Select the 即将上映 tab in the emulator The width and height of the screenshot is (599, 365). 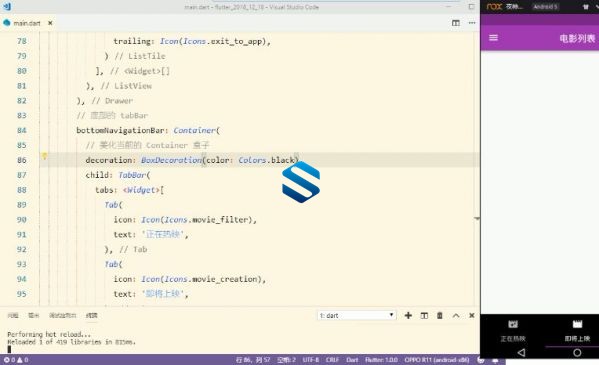point(577,331)
